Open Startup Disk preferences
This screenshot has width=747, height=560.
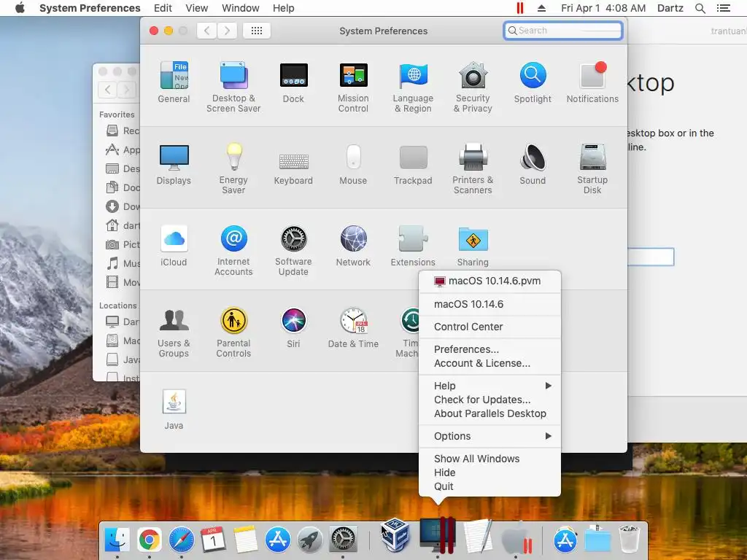592,168
